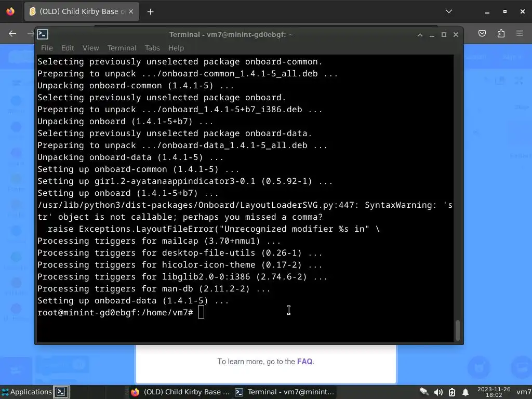Click 'Setting up onboard-data (1.4.1-5)' line

tap(133, 301)
